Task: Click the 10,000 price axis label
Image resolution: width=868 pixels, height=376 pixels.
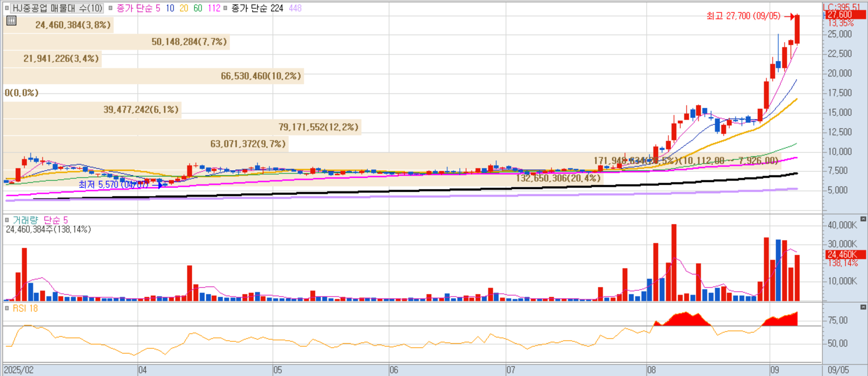Action: pos(840,152)
